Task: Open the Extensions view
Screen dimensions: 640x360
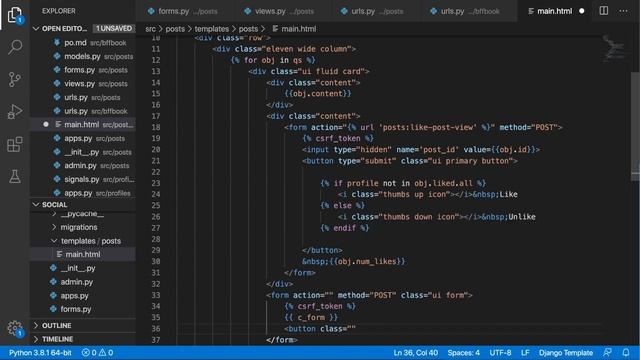Action: point(15,144)
